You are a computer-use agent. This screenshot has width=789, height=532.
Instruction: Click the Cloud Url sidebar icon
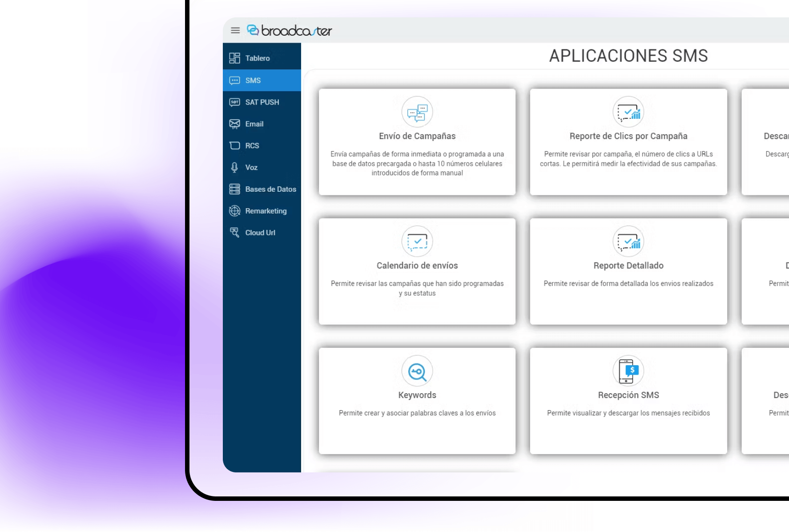234,233
